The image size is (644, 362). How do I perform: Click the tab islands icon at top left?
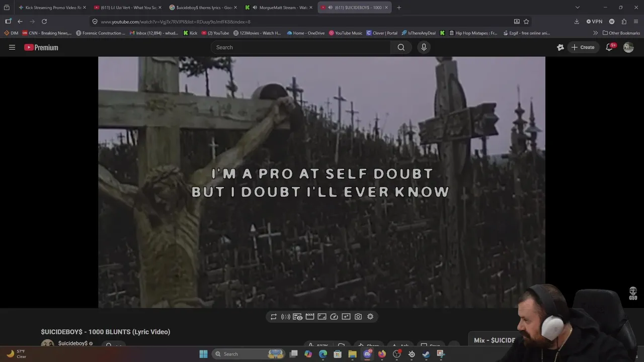click(x=7, y=8)
